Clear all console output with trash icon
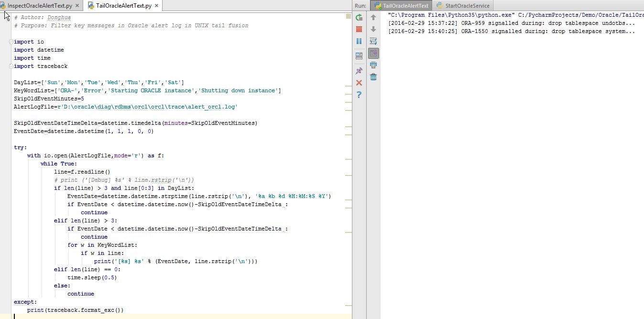644x319 pixels. point(373,77)
